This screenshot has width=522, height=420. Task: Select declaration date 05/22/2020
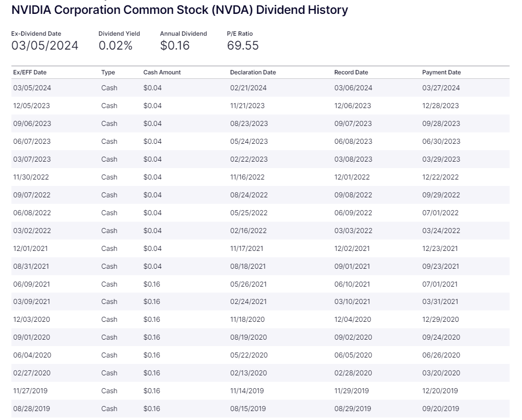pos(249,356)
